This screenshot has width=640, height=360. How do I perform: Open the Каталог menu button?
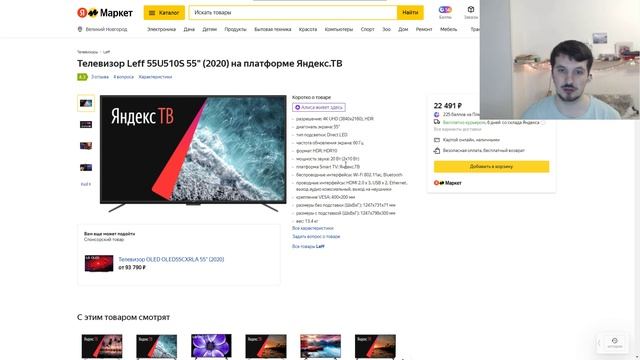(164, 13)
